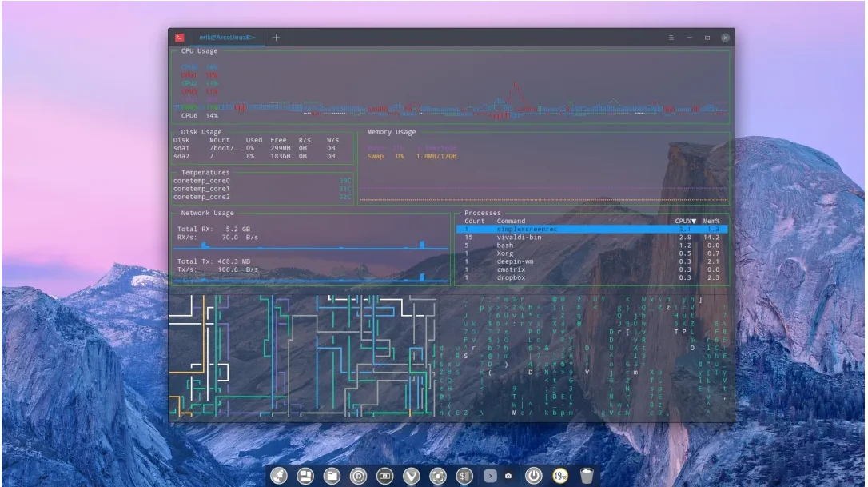868x487 pixels.
Task: Sort processes by the CPU% column
Action: 684,221
